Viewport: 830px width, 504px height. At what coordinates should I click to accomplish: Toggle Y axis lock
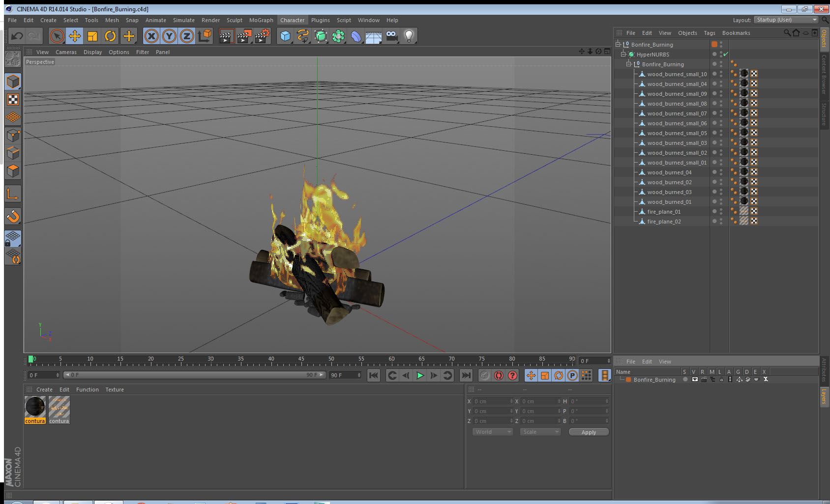[x=169, y=36]
